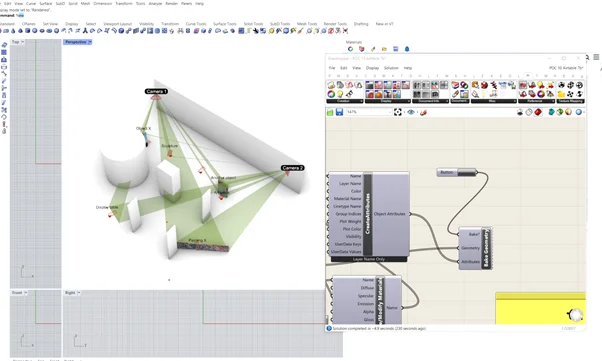Click the red X icon in Rhino toolbar
The image size is (602, 361).
[346, 31]
